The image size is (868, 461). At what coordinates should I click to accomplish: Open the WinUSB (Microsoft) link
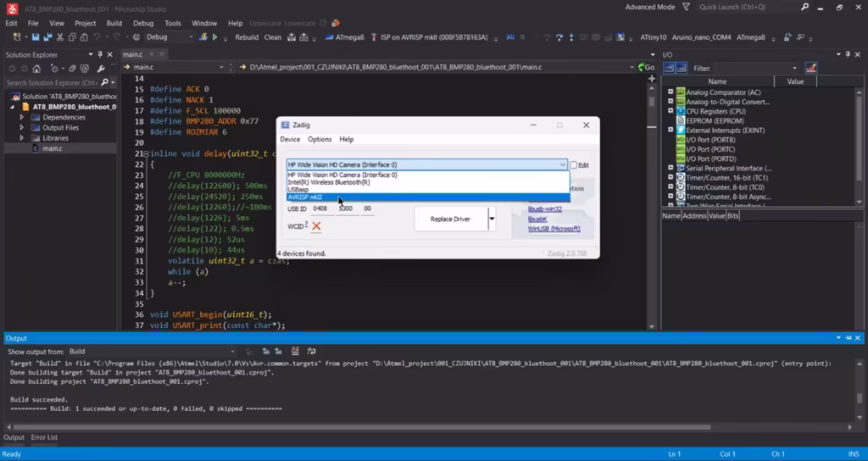(554, 229)
